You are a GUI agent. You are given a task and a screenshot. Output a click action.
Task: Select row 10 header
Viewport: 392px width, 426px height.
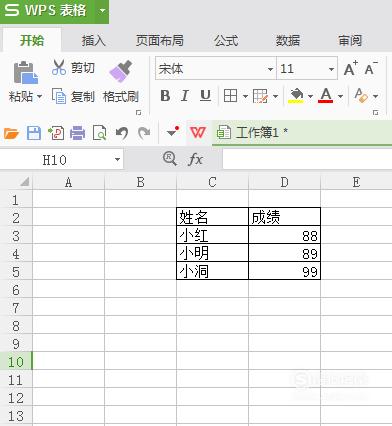(x=16, y=361)
